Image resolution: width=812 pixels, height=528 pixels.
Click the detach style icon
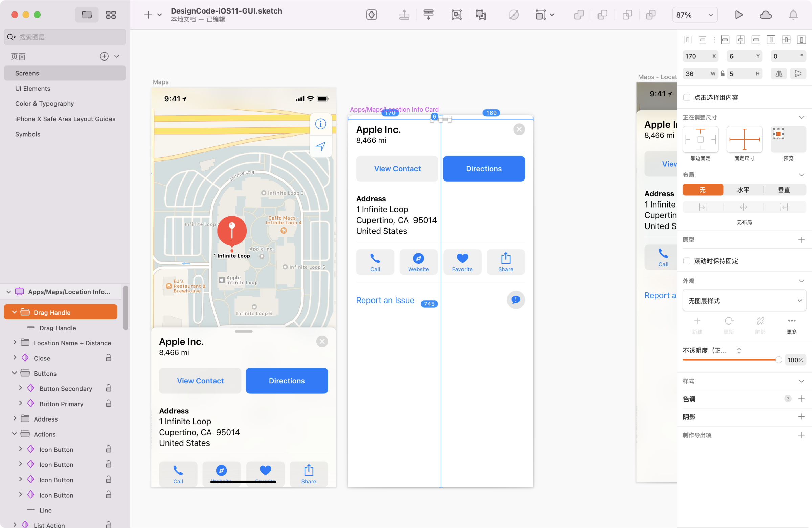[760, 321]
